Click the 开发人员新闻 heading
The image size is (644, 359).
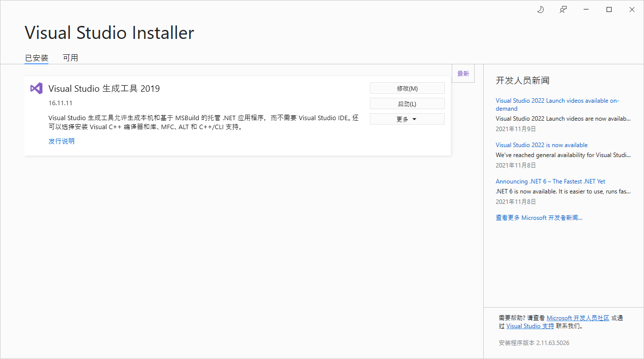tap(523, 81)
